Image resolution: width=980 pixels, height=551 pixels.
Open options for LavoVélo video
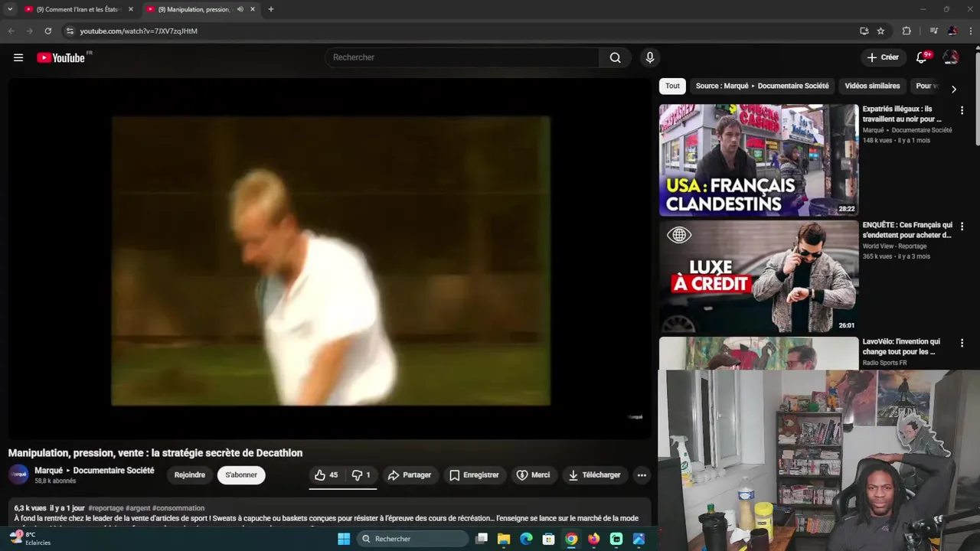click(x=962, y=343)
